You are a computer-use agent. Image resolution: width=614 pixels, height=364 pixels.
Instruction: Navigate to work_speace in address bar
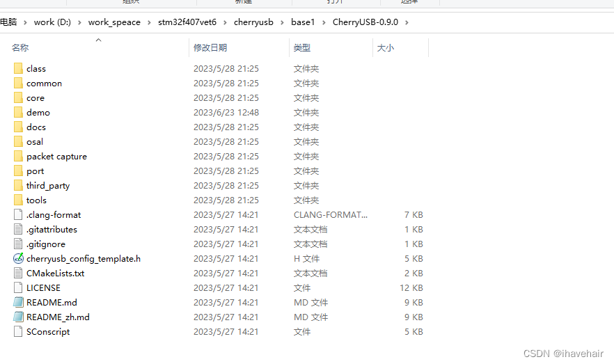pyautogui.click(x=114, y=22)
